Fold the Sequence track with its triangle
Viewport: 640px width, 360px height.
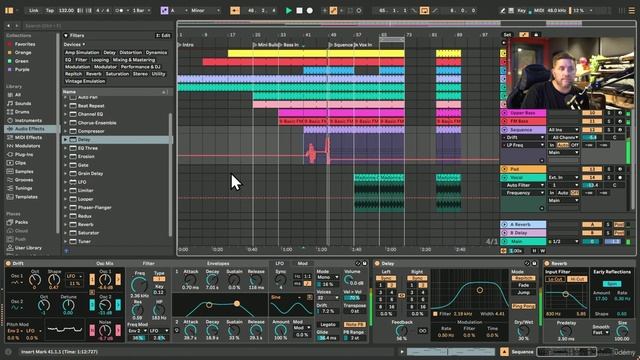504,130
